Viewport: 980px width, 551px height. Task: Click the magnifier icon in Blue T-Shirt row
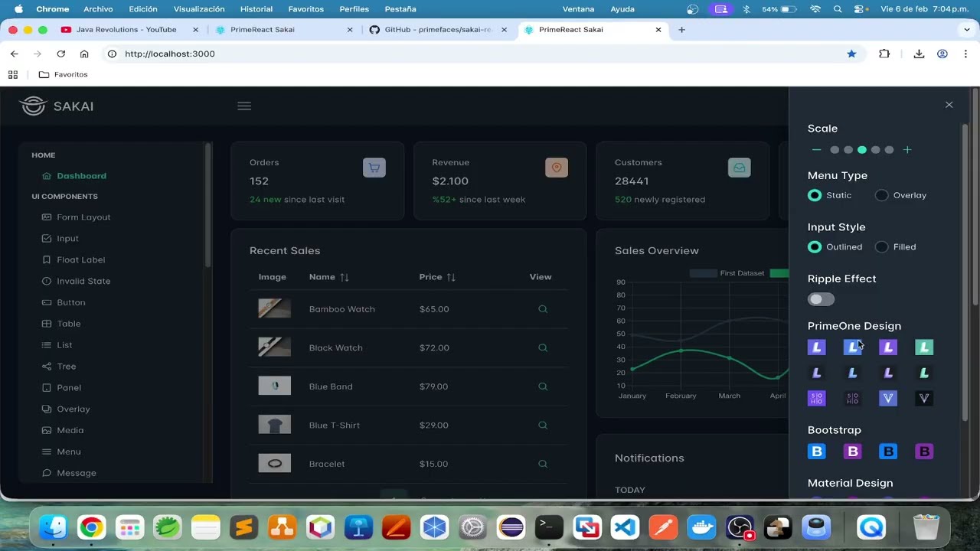pyautogui.click(x=543, y=425)
